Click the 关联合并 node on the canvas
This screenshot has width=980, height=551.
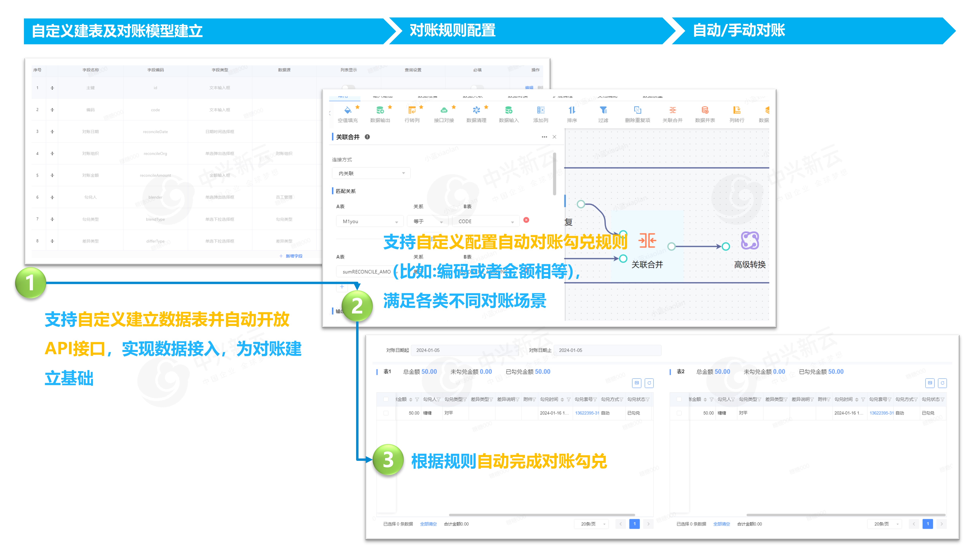(x=647, y=241)
